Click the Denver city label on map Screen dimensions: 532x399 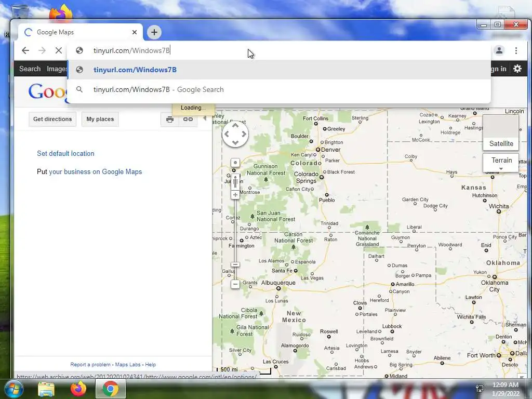(x=330, y=150)
